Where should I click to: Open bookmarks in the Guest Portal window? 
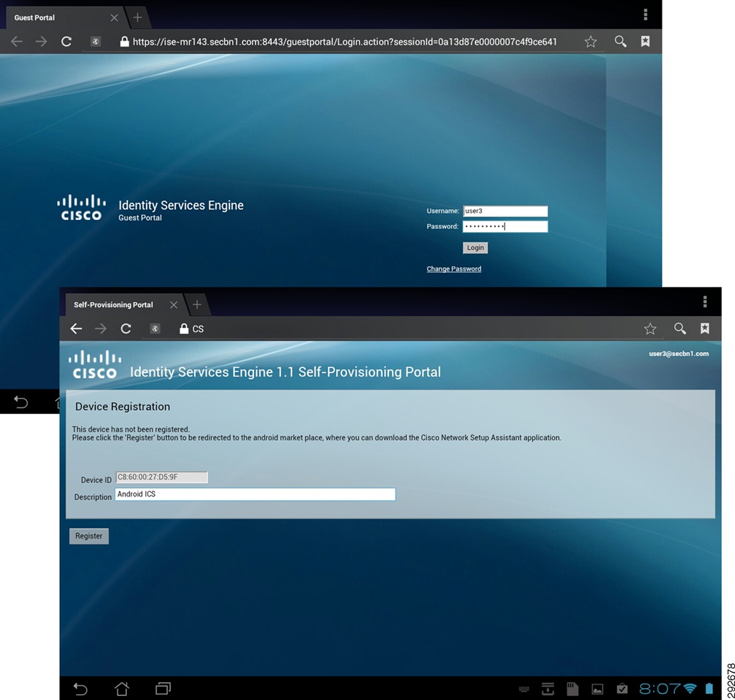point(646,41)
